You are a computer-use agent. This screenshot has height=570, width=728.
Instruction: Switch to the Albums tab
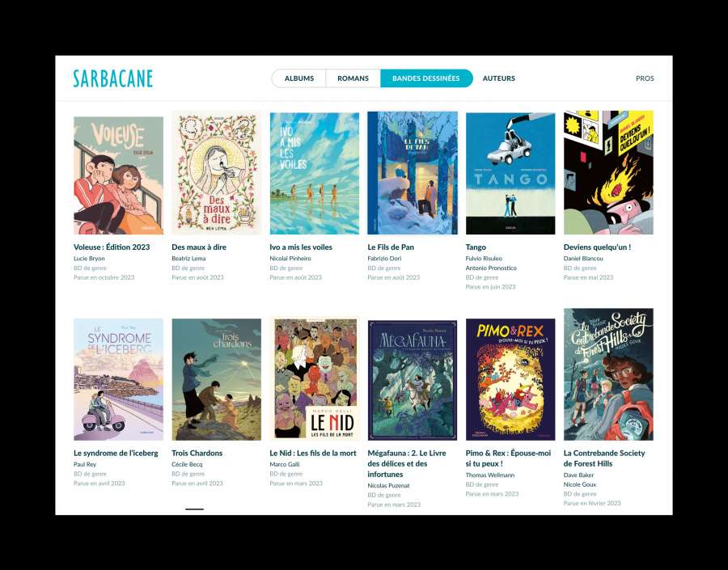[x=299, y=78]
